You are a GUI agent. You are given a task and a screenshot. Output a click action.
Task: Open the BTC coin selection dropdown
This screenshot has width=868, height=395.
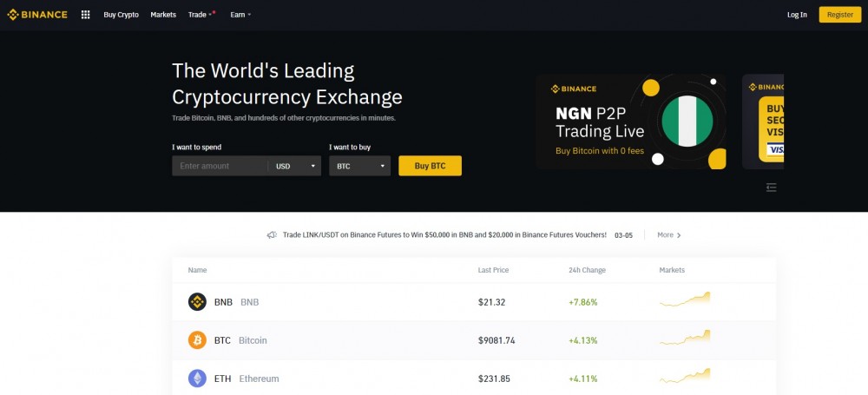click(360, 166)
